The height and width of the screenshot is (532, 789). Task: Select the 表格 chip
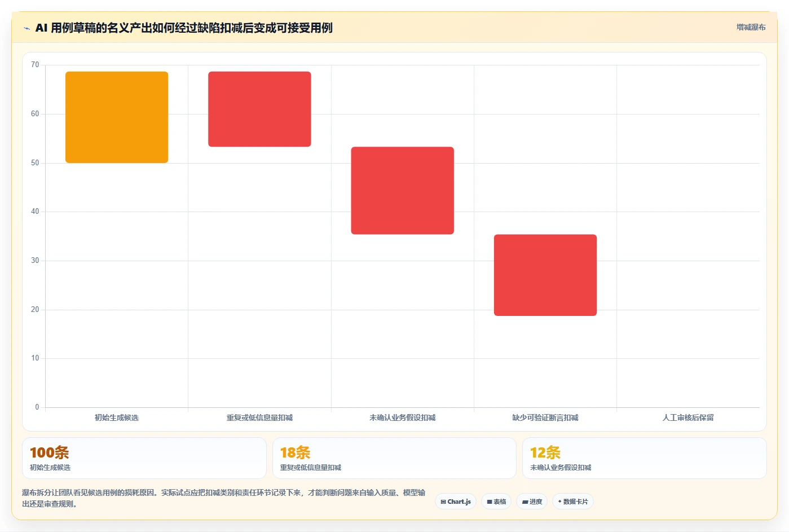tap(496, 502)
